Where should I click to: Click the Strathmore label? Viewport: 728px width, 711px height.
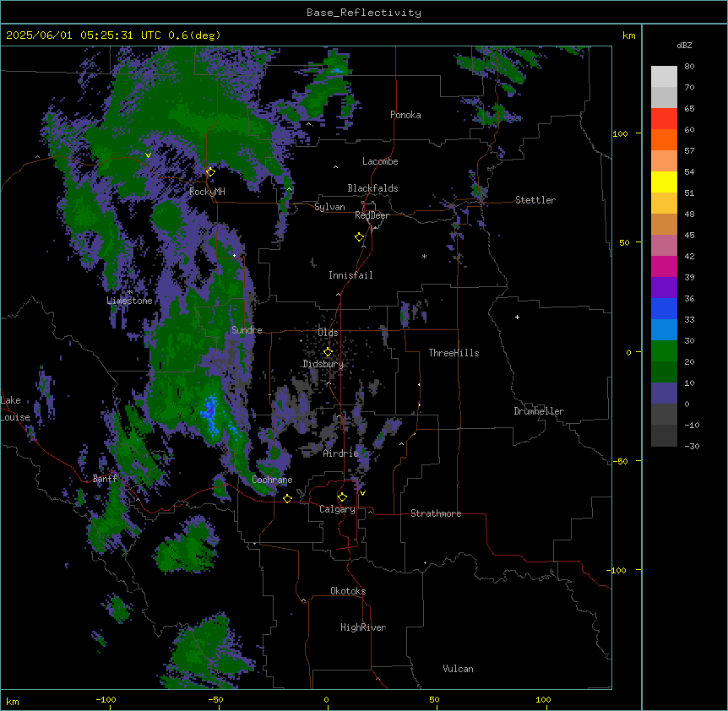tap(436, 513)
